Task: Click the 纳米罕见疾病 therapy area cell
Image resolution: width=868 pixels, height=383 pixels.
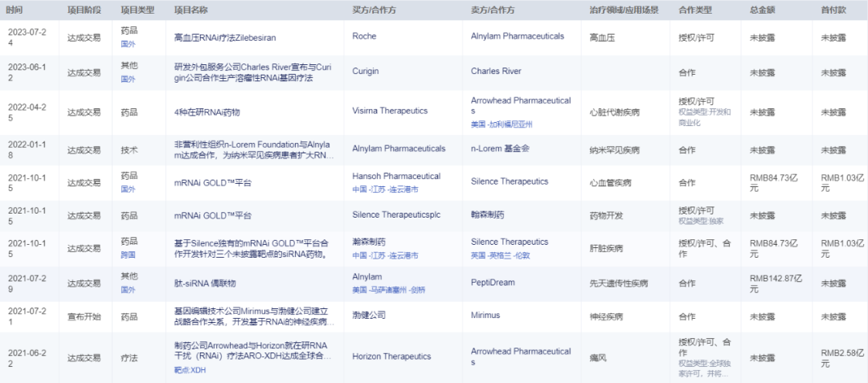Action: tap(615, 150)
